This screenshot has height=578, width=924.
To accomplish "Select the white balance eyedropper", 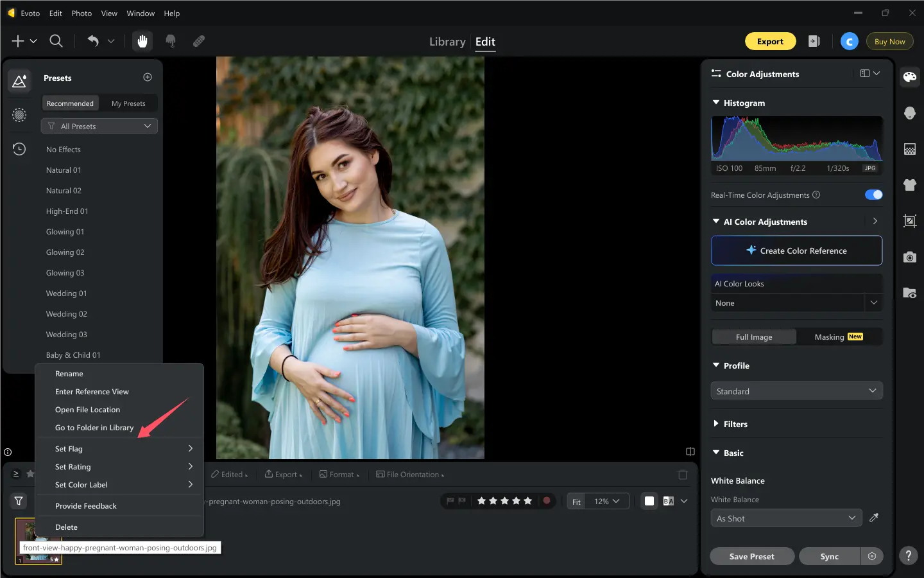I will [873, 518].
